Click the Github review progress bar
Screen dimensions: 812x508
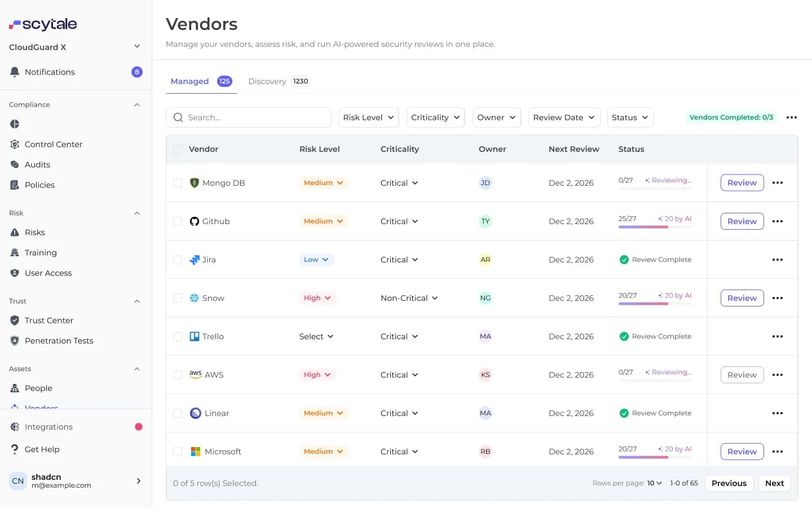click(x=655, y=227)
